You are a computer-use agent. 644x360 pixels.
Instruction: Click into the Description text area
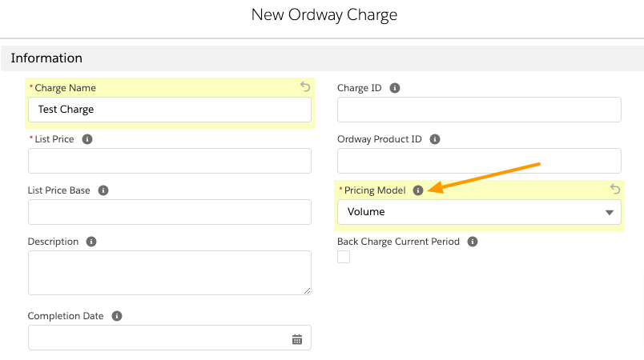coord(170,273)
